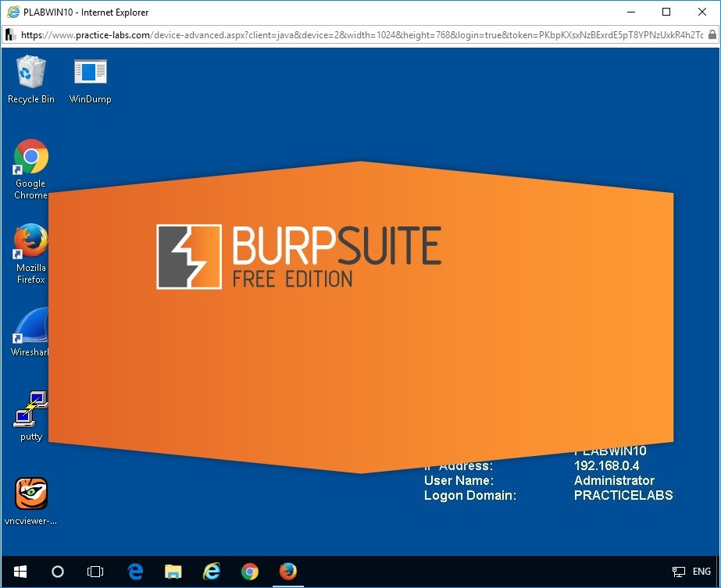The width and height of the screenshot is (721, 588).
Task: Open File Explorer from the taskbar
Action: [173, 572]
